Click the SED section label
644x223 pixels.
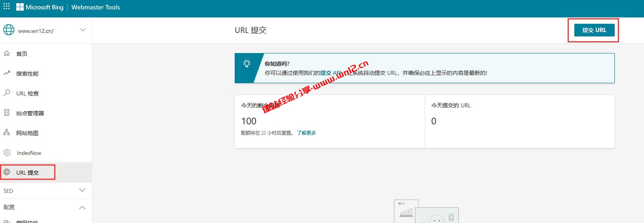pos(8,191)
